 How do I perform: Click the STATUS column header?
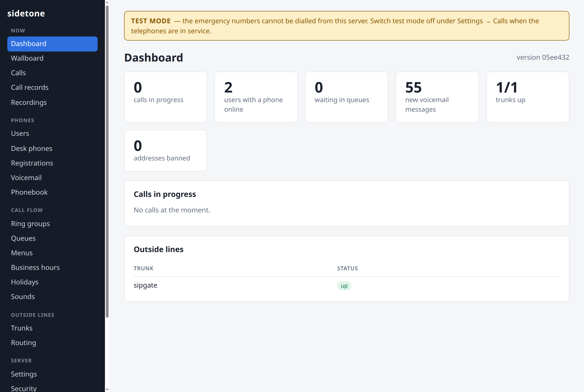347,268
